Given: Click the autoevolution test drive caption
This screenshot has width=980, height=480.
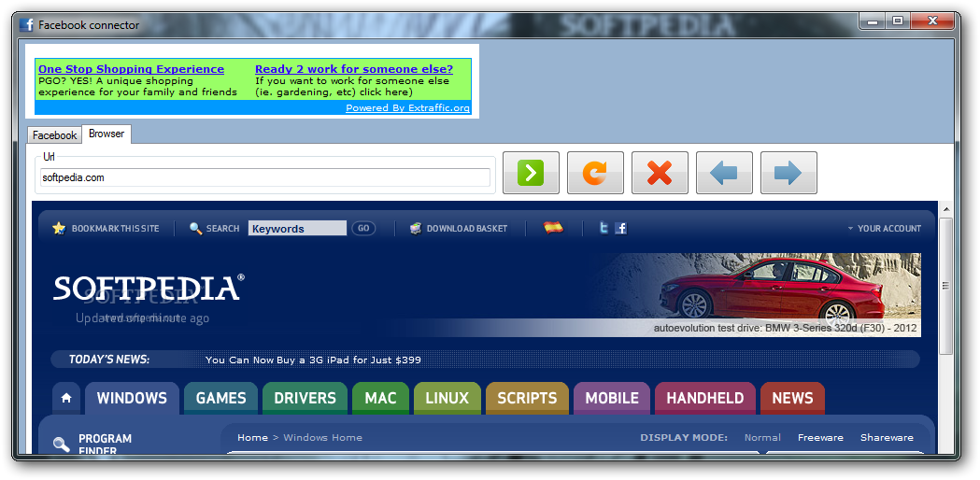Looking at the screenshot, I should click(x=785, y=328).
